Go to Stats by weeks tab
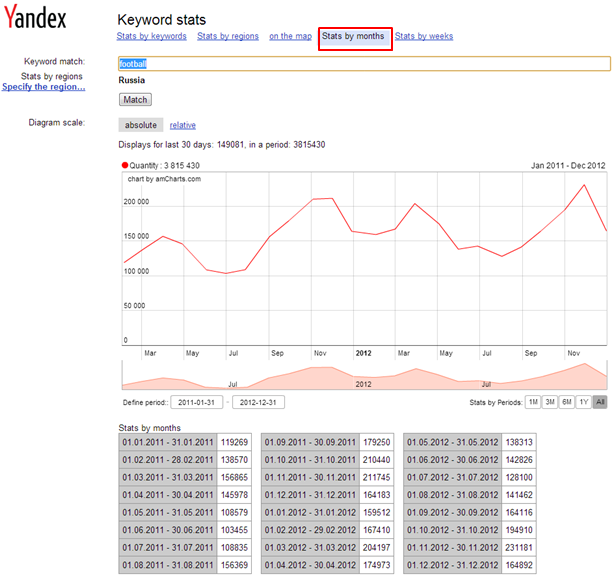 tap(424, 36)
